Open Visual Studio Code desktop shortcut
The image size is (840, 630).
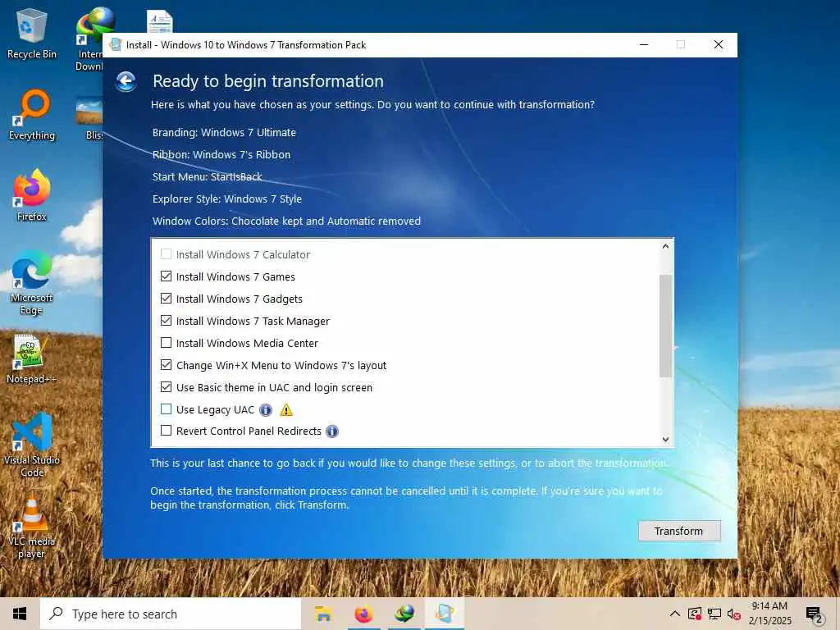click(x=32, y=445)
